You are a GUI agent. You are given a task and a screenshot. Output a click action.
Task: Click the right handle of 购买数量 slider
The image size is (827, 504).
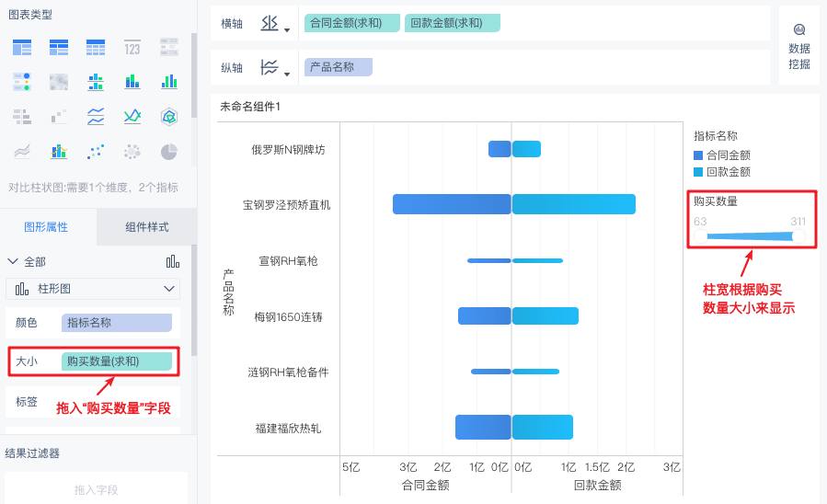point(798,235)
